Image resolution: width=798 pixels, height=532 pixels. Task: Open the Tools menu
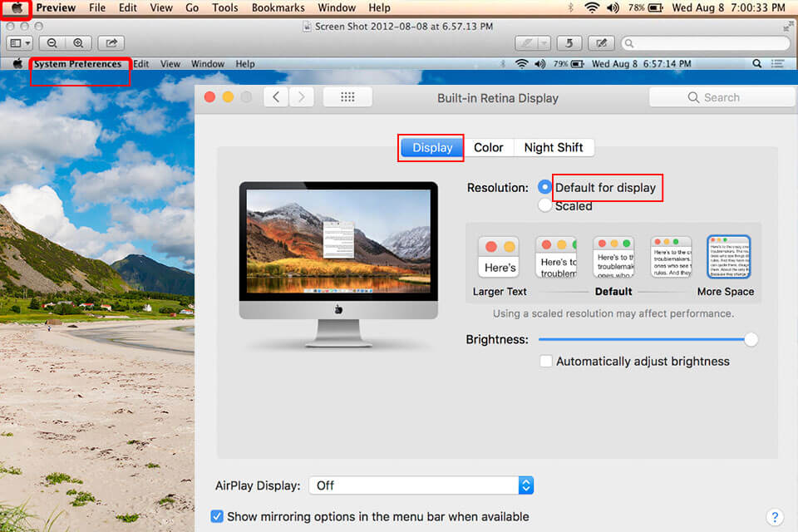[225, 7]
